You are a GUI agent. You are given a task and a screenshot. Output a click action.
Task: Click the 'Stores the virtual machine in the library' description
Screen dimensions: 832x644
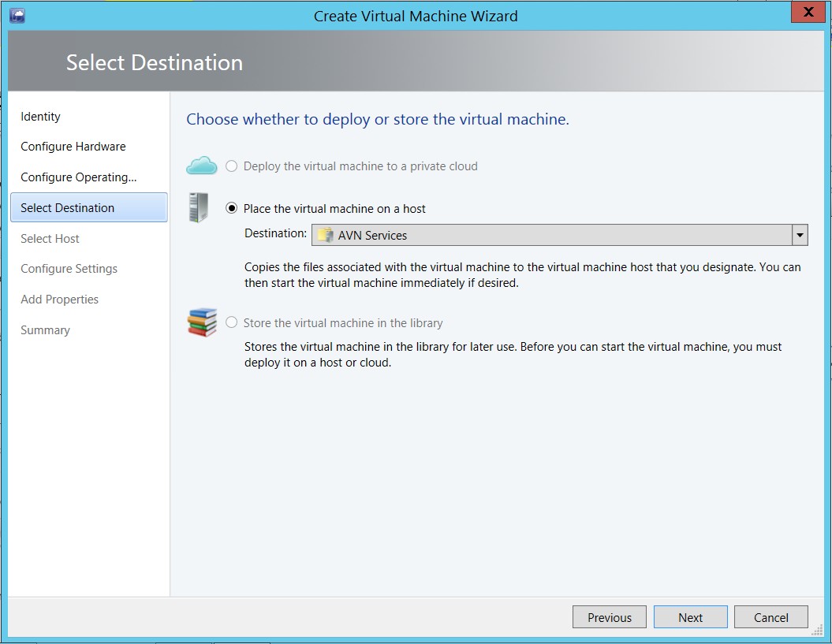(x=513, y=355)
